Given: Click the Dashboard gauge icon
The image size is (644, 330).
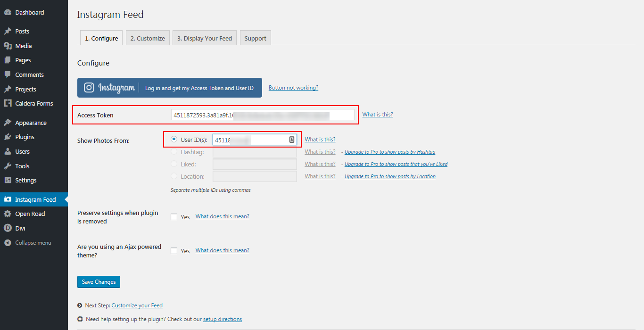Looking at the screenshot, I should tap(8, 13).
